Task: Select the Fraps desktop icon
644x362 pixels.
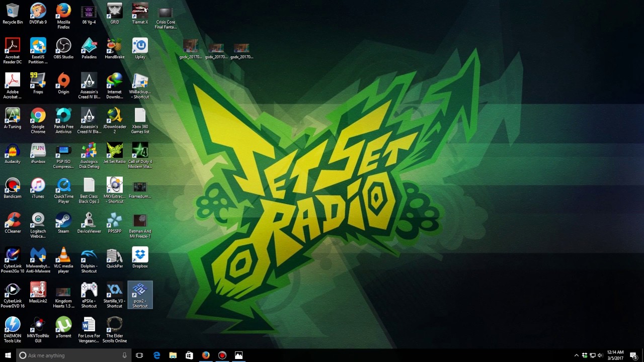Action: click(x=38, y=83)
